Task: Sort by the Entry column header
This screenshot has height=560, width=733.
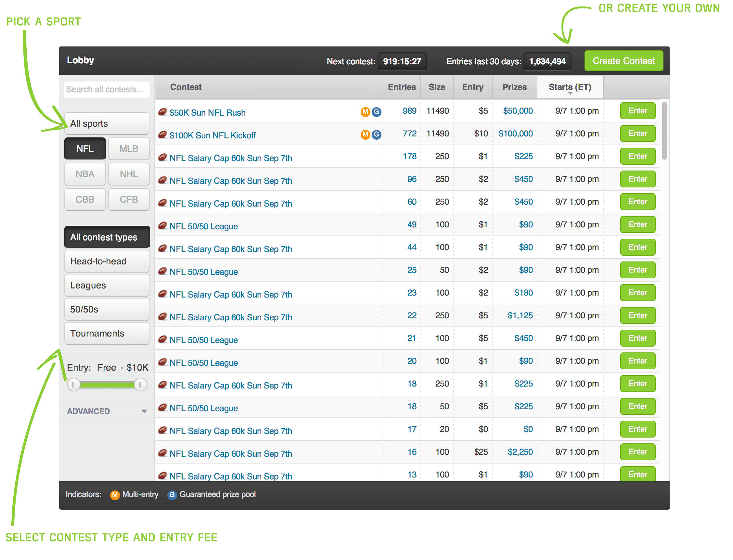Action: click(x=472, y=87)
